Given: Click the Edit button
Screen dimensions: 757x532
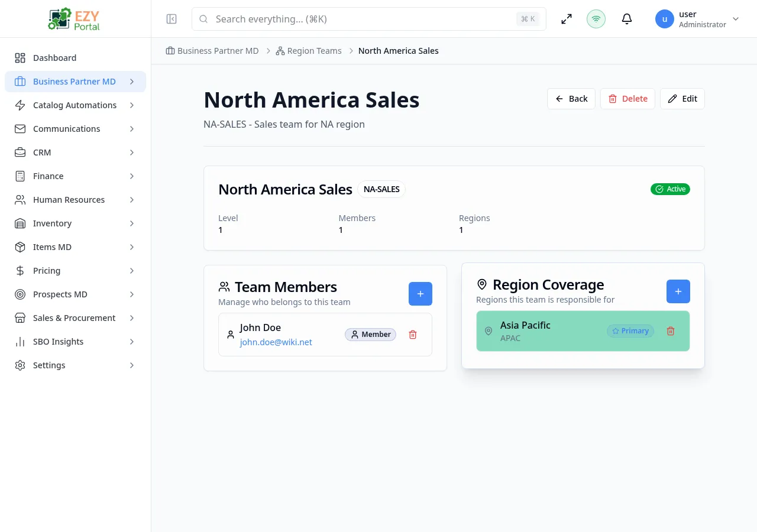Looking at the screenshot, I should tap(682, 99).
